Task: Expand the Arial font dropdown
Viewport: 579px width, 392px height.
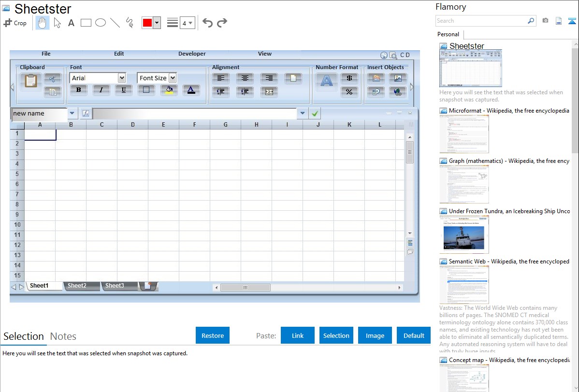Action: (122, 78)
